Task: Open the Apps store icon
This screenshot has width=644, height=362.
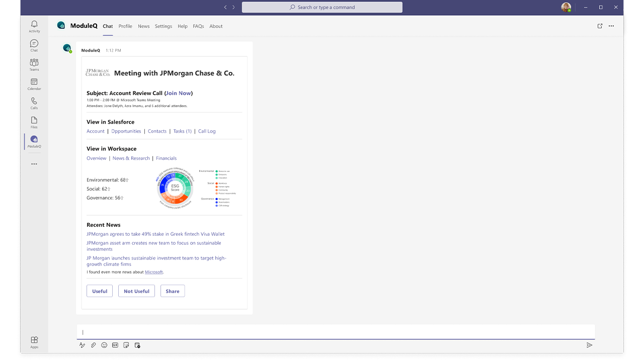Action: (x=34, y=342)
